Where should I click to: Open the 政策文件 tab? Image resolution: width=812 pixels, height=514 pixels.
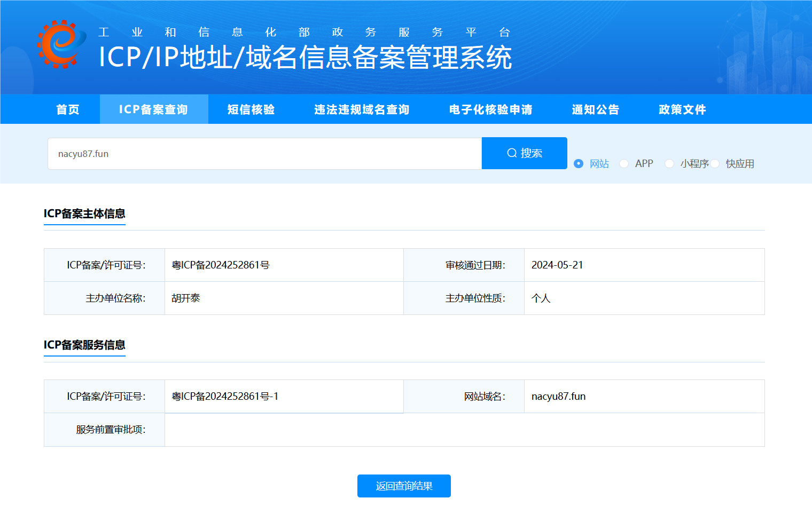682,109
